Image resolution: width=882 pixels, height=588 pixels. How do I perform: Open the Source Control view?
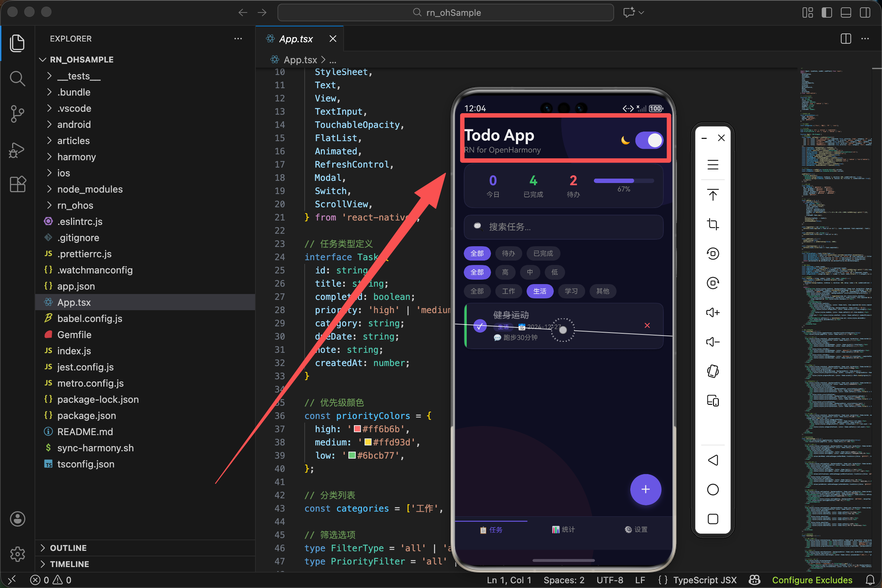17,114
